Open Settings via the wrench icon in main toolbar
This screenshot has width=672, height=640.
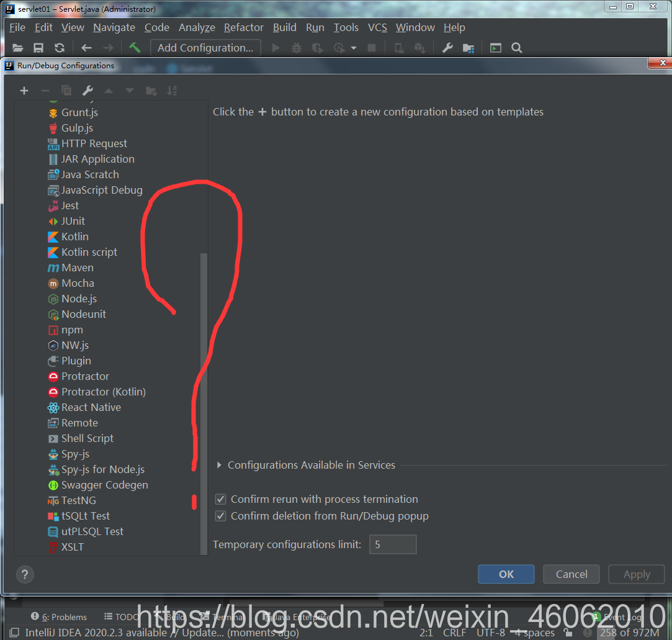pos(447,48)
